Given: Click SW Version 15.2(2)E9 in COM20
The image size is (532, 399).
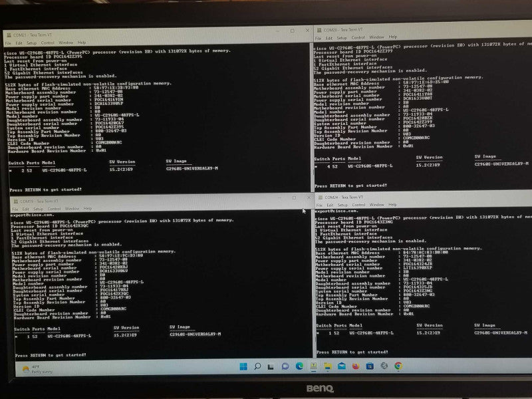Looking at the screenshot, I should point(428,165).
